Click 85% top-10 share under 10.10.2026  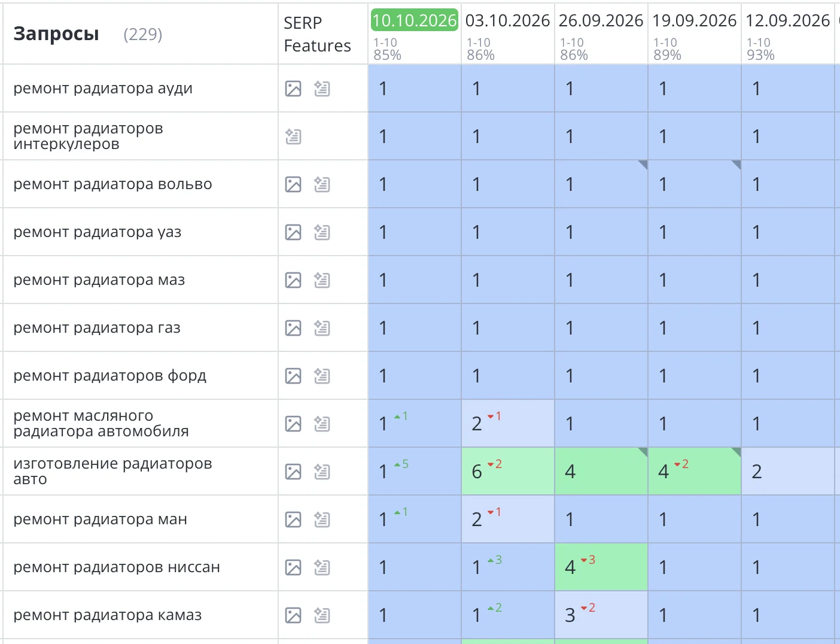(387, 55)
